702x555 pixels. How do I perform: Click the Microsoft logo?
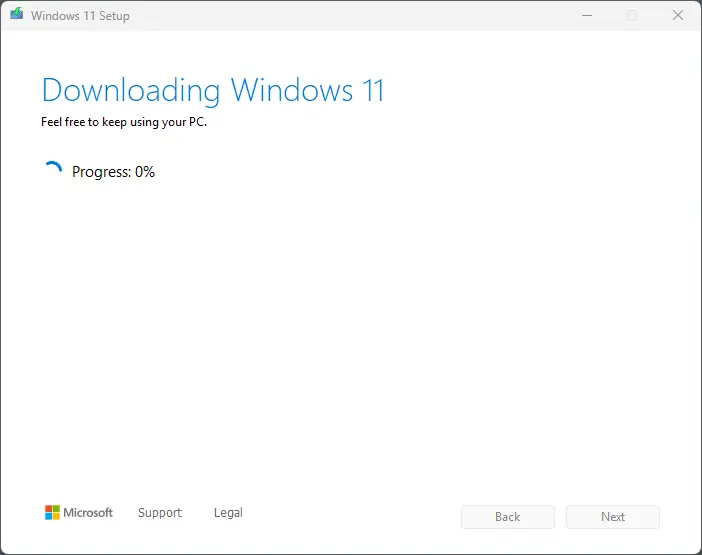(79, 512)
